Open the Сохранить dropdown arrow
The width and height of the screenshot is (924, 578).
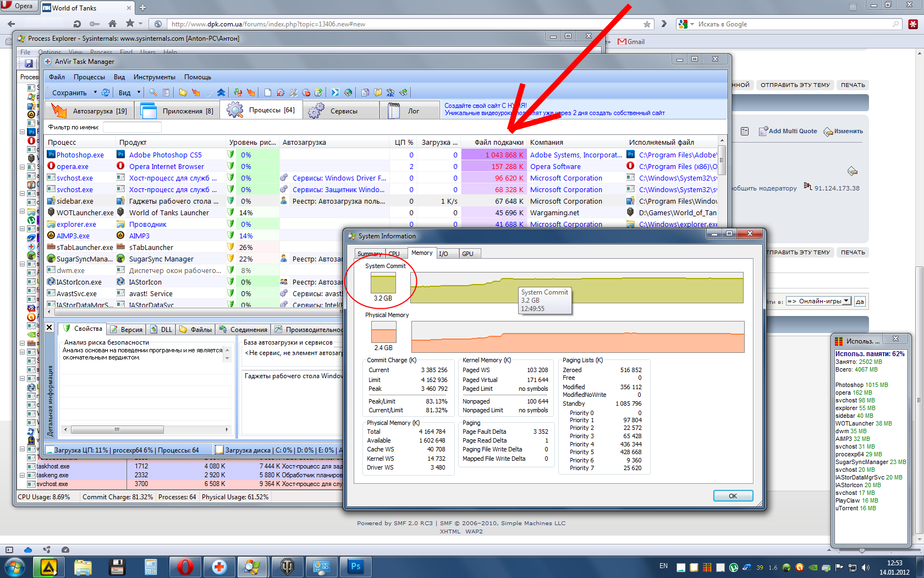(95, 92)
